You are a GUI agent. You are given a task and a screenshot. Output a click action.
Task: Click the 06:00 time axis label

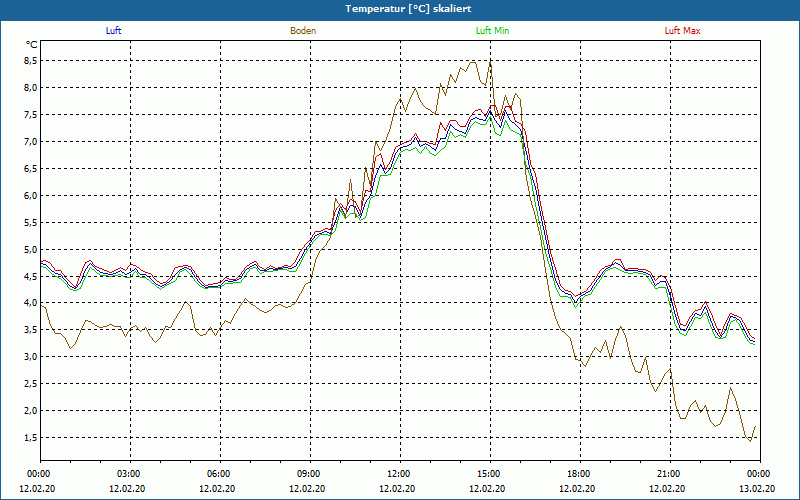(x=220, y=474)
